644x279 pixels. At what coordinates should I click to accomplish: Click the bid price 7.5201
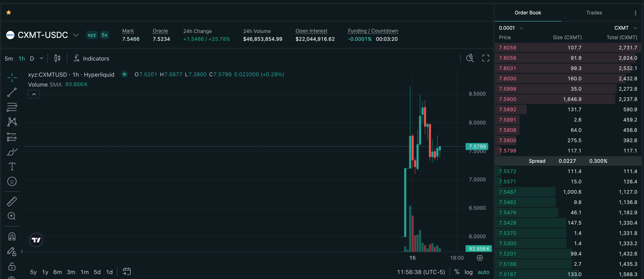click(507, 254)
